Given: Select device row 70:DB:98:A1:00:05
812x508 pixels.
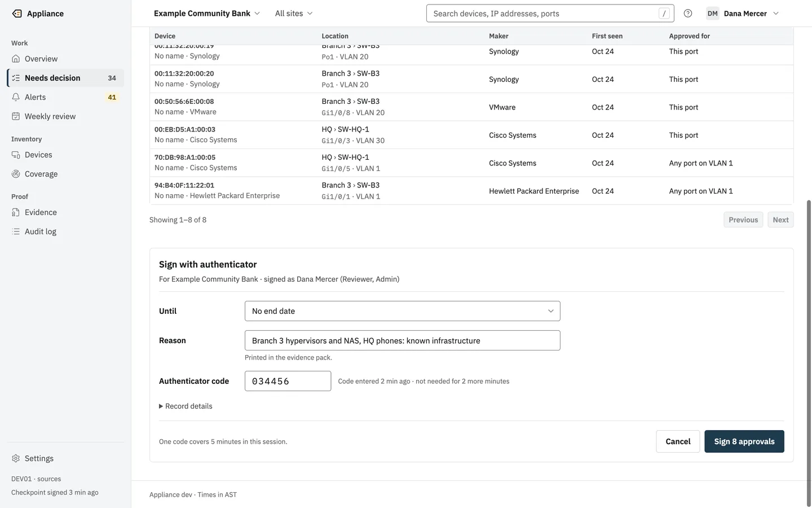Looking at the screenshot, I should [x=471, y=163].
